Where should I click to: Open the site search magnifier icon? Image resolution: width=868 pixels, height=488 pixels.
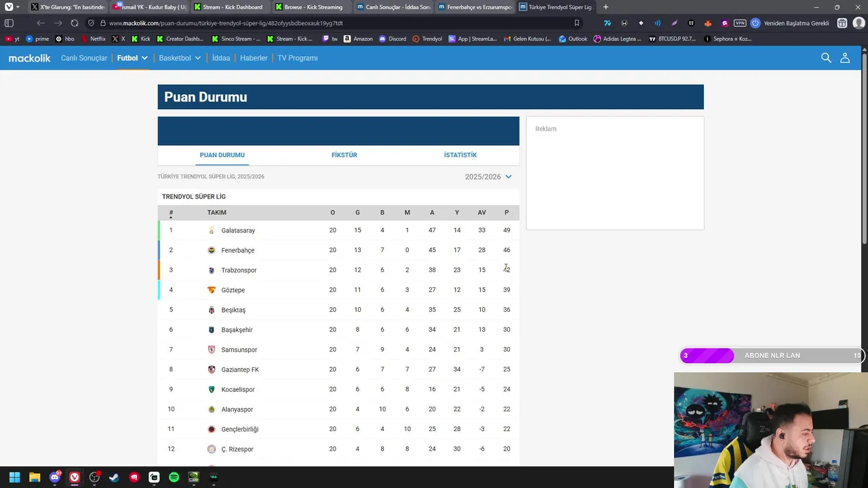(x=826, y=58)
